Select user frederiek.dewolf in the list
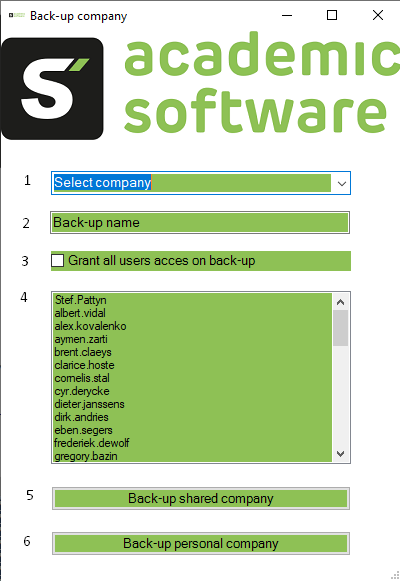Image resolution: width=400 pixels, height=581 pixels. pos(92,443)
